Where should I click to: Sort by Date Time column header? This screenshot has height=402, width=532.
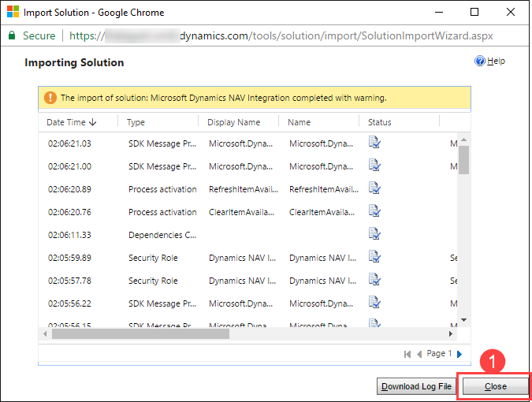tap(71, 122)
